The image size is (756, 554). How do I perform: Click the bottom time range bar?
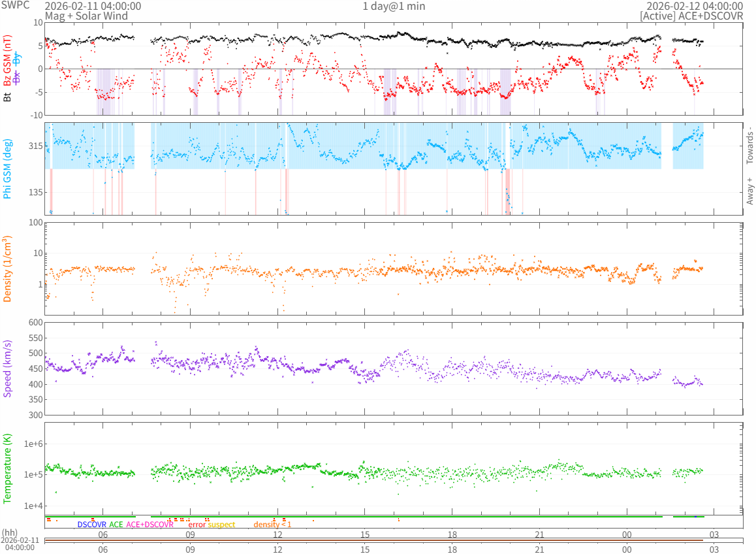(373, 540)
